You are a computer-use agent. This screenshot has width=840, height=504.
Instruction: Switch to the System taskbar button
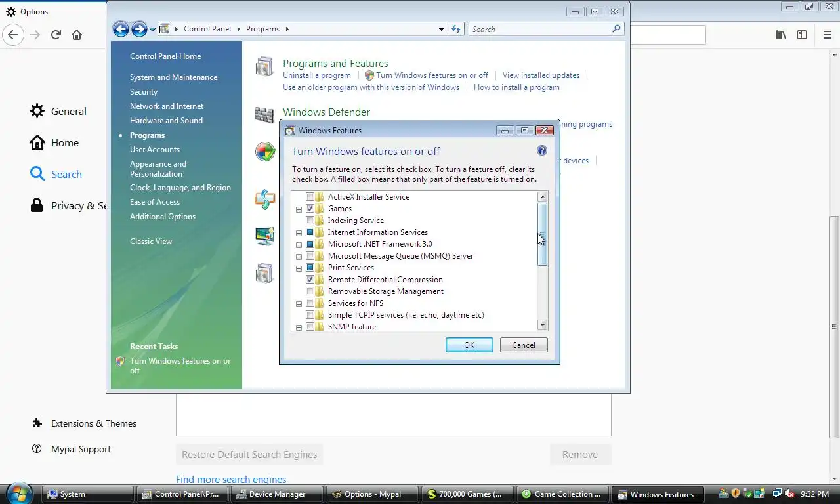coord(88,494)
